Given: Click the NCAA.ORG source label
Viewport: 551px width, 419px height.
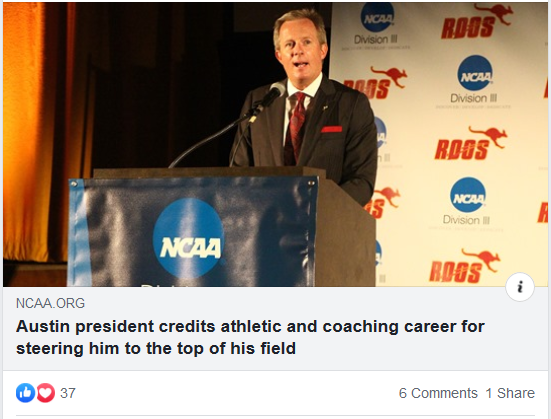Looking at the screenshot, I should click(x=50, y=303).
